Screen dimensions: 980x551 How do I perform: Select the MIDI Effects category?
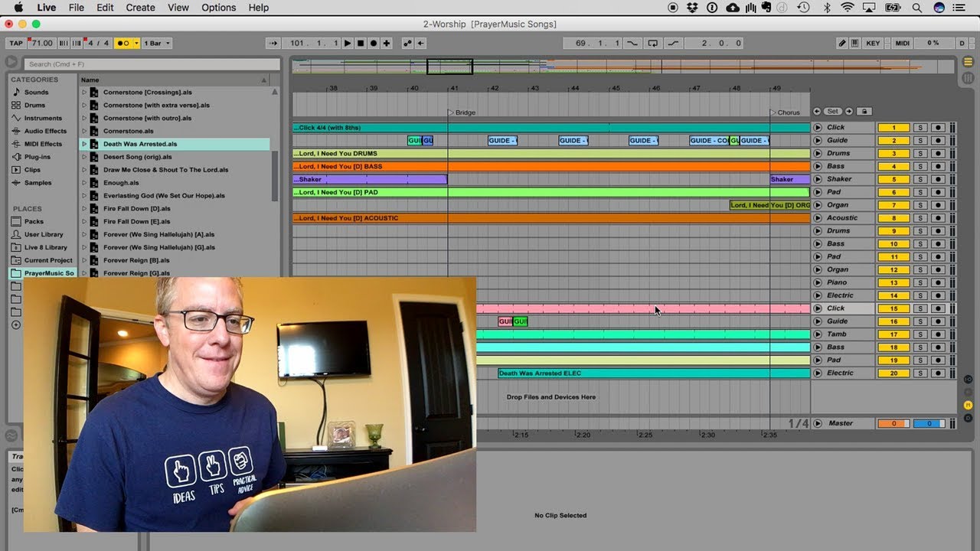click(43, 144)
